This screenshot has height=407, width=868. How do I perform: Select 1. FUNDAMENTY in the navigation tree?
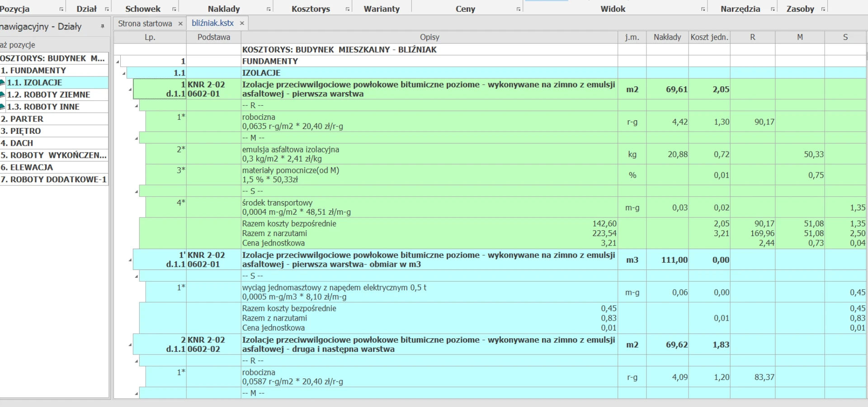(x=54, y=71)
